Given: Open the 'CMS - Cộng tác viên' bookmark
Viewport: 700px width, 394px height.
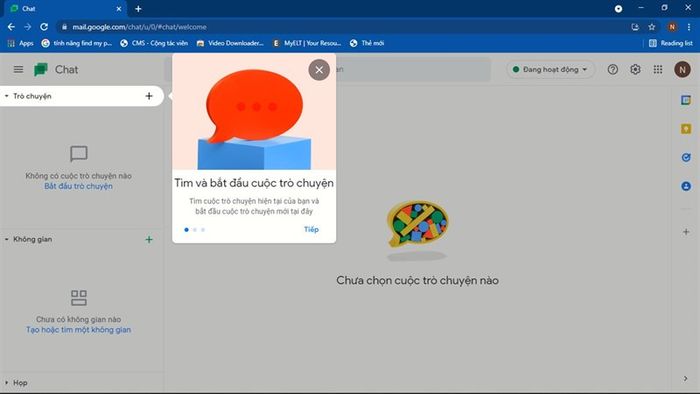Looking at the screenshot, I should [154, 43].
